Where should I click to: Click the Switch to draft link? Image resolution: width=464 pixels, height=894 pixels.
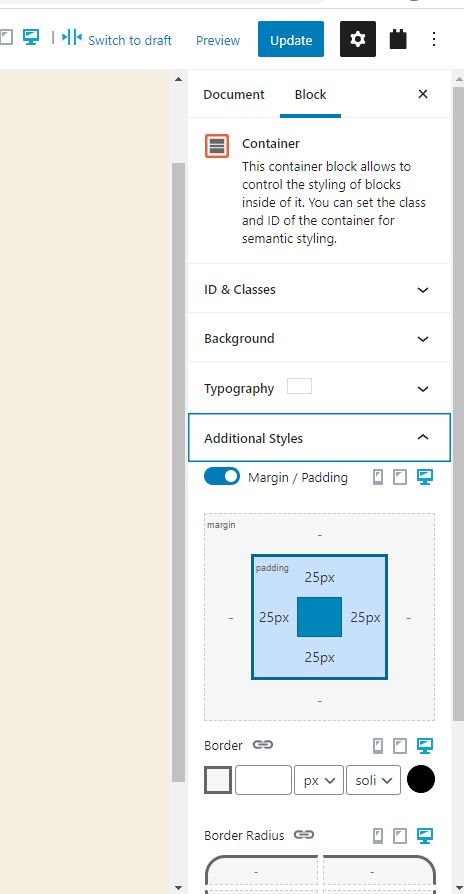pos(130,40)
